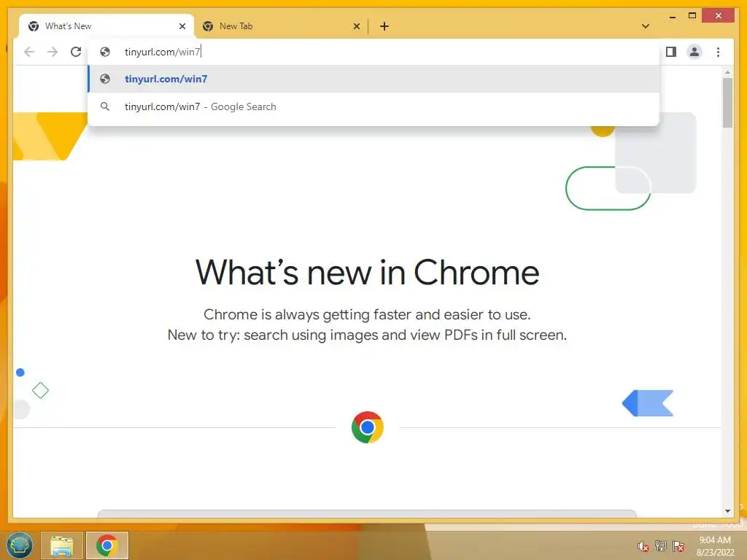The image size is (747, 560).
Task: Select the tinyurl.com/win7 URL suggestion
Action: click(374, 79)
